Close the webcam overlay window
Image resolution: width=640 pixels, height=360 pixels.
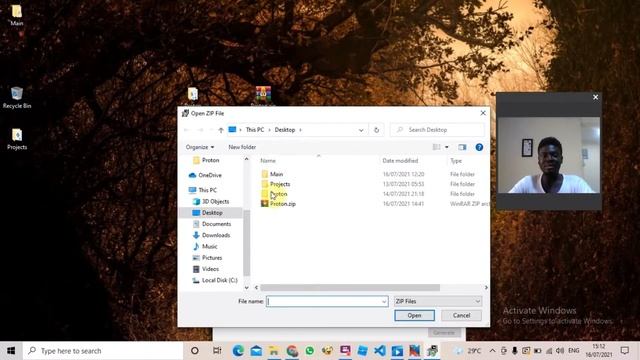point(595,97)
